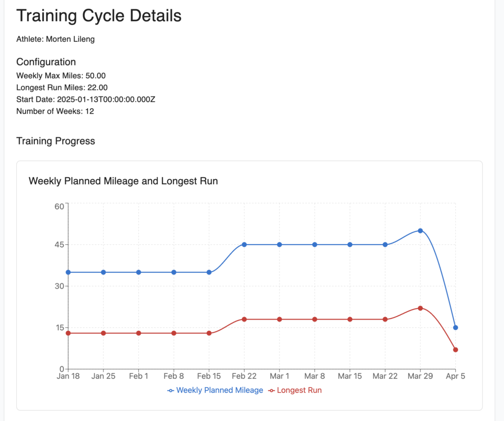This screenshot has width=504, height=421.
Task: Select the Apr 5 red longest run point
Action: (x=455, y=350)
